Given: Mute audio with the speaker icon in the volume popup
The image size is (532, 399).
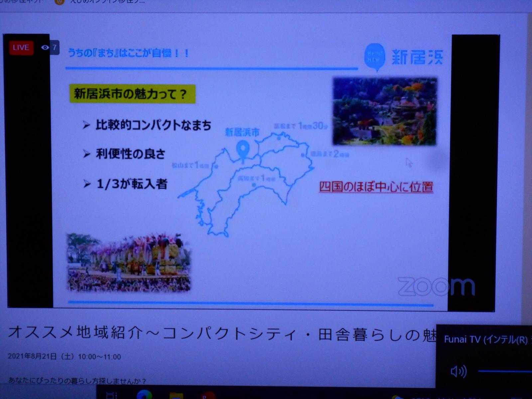Looking at the screenshot, I should click(x=459, y=371).
